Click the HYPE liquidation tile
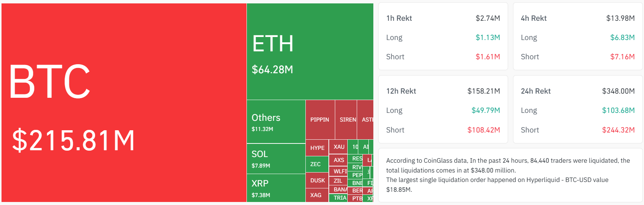The width and height of the screenshot is (644, 205). point(317,148)
